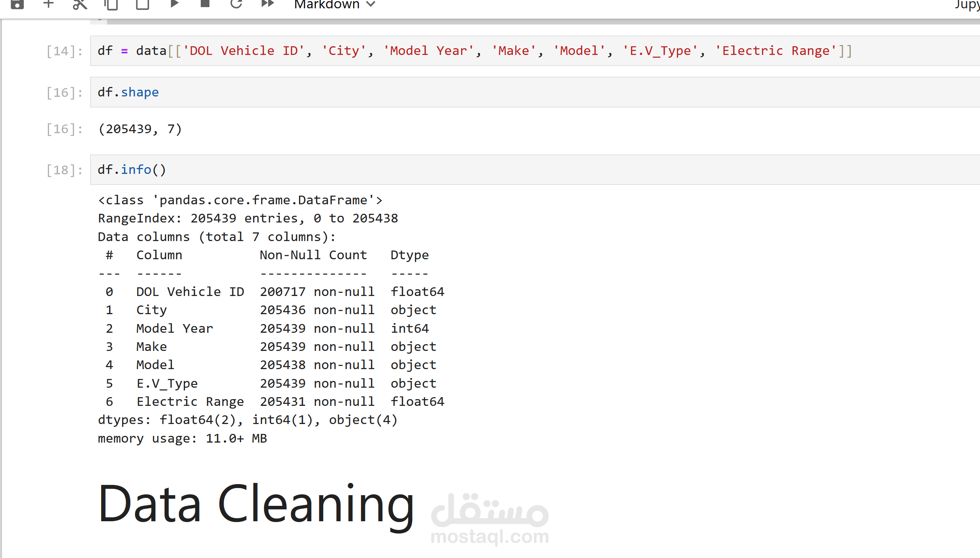
Task: Open the Markdown cell type dropdown
Action: pyautogui.click(x=327, y=5)
